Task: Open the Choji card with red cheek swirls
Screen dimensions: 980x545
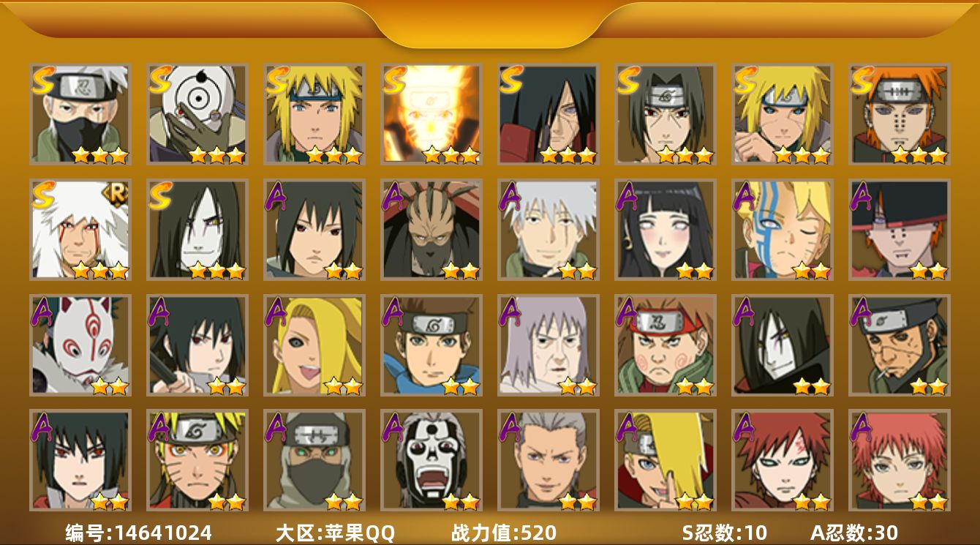Action: [x=666, y=345]
